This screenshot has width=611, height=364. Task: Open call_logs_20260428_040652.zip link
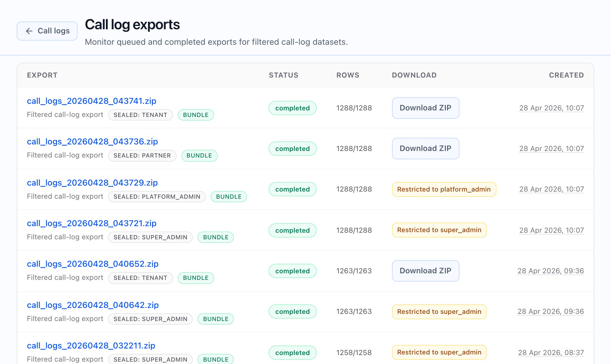click(92, 264)
